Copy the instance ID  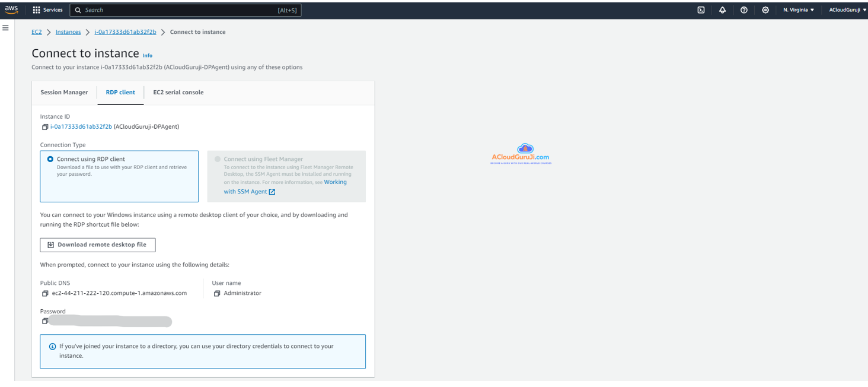44,127
